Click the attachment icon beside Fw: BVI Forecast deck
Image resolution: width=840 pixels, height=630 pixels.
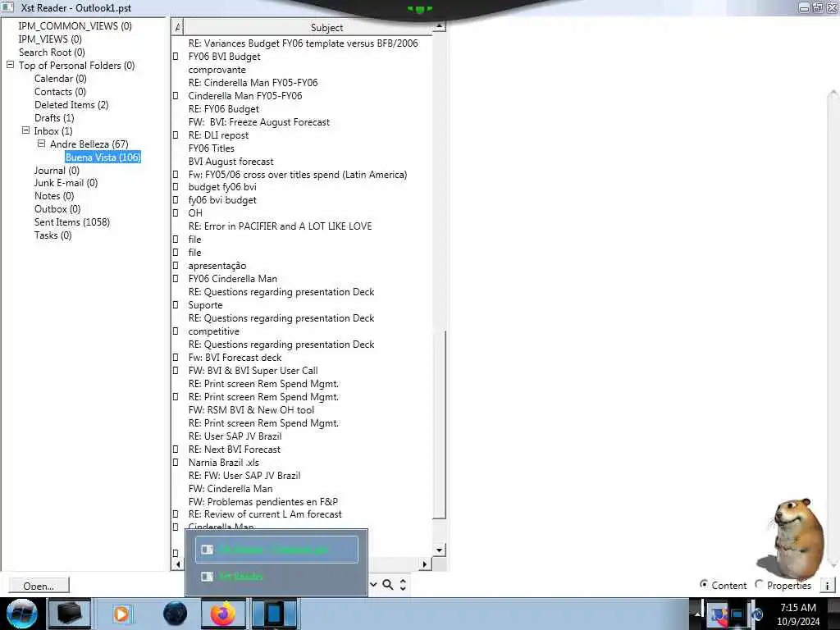pos(176,358)
